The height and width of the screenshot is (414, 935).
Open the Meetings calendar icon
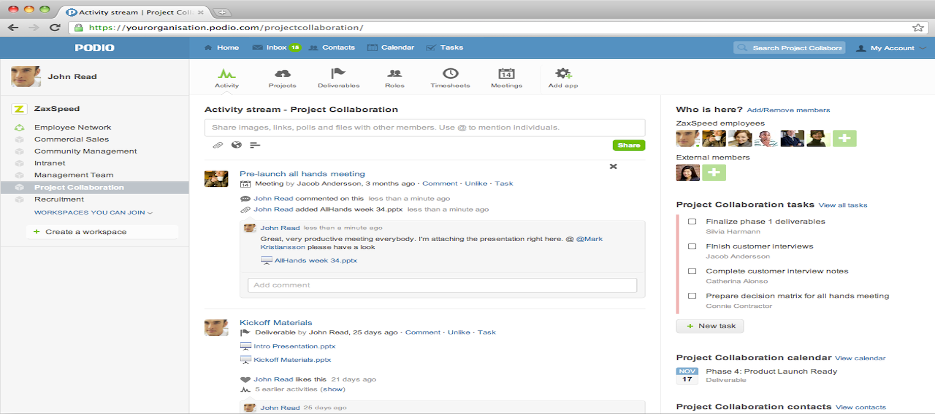pos(506,73)
